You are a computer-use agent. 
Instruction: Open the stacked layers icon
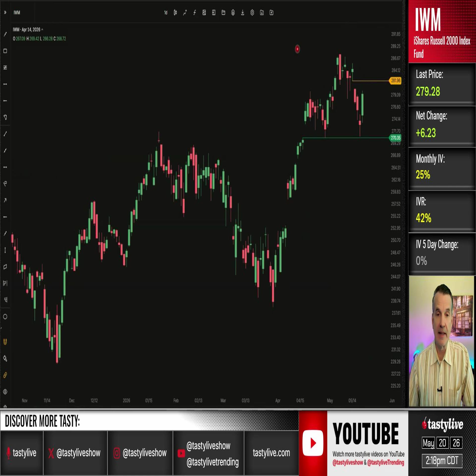[233, 13]
